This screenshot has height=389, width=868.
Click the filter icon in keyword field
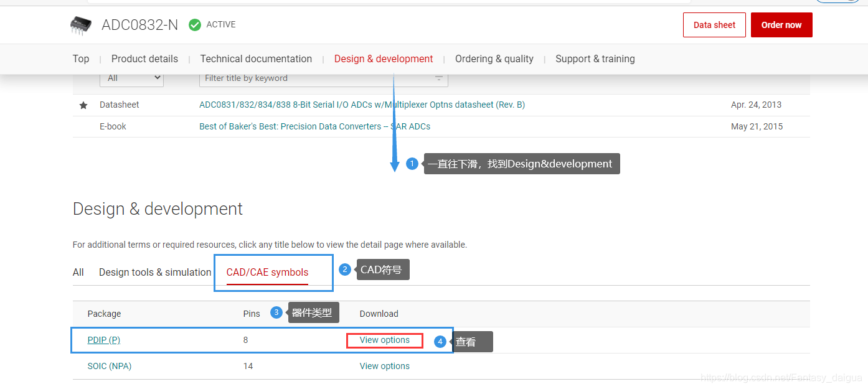438,78
